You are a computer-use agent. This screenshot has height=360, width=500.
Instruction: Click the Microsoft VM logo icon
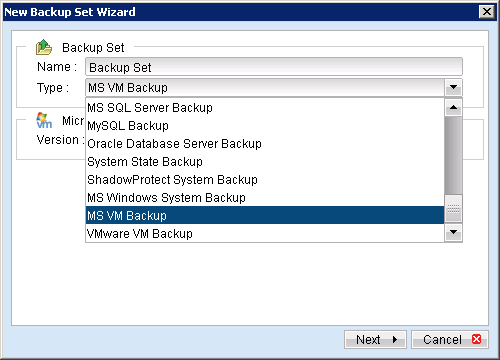coord(44,120)
